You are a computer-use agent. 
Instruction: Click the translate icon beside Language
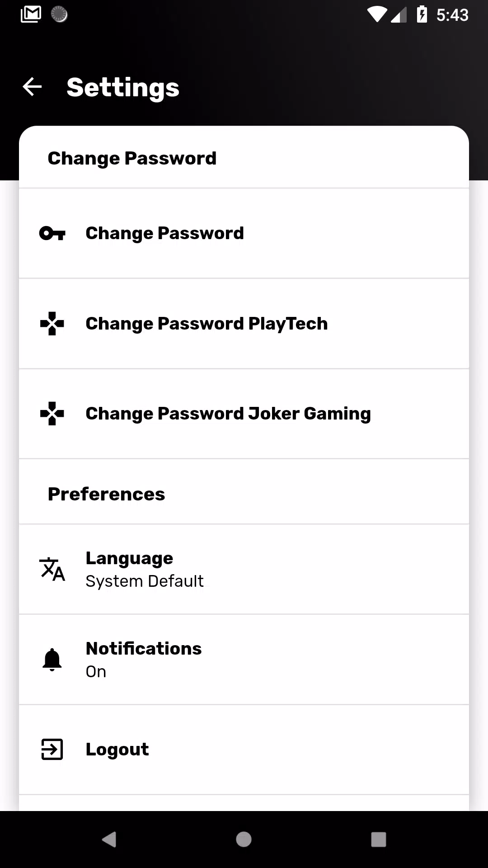click(52, 569)
